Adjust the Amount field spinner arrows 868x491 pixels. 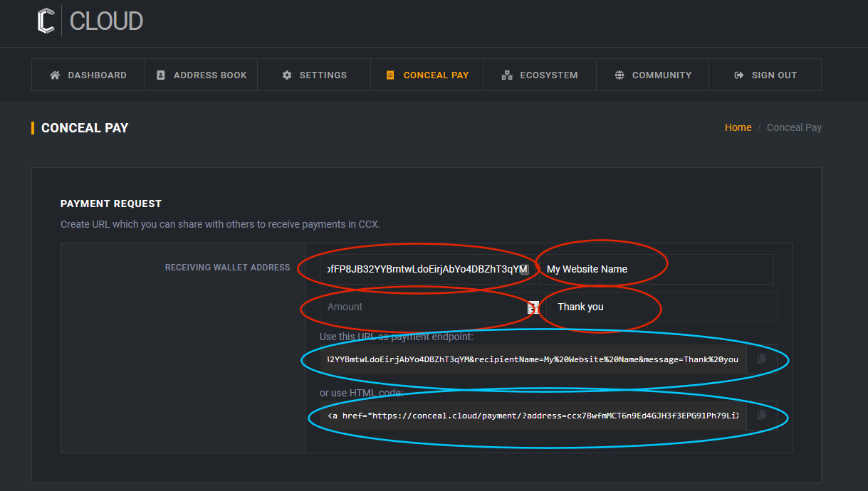pyautogui.click(x=531, y=307)
